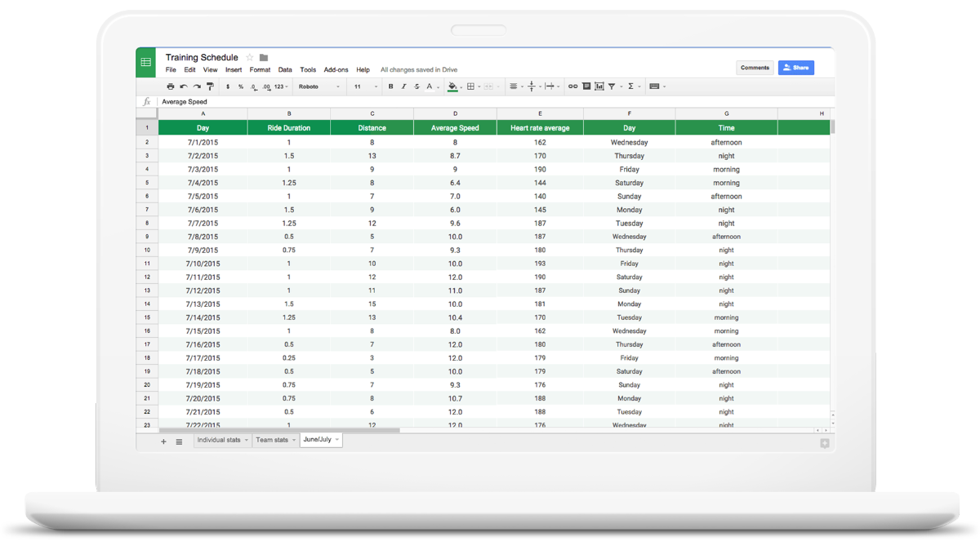Screen dimensions: 980x550
Task: Click the cell containing 7/4/2015
Action: [x=203, y=183]
